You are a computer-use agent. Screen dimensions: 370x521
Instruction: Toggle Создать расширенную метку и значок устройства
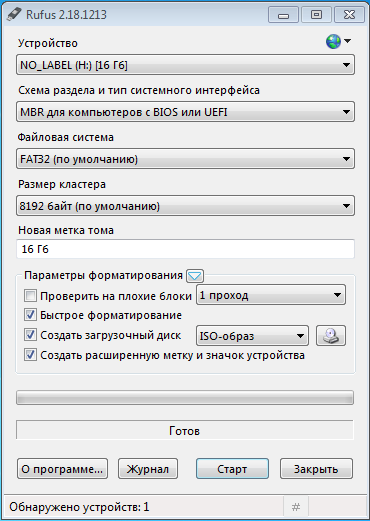tap(30, 355)
